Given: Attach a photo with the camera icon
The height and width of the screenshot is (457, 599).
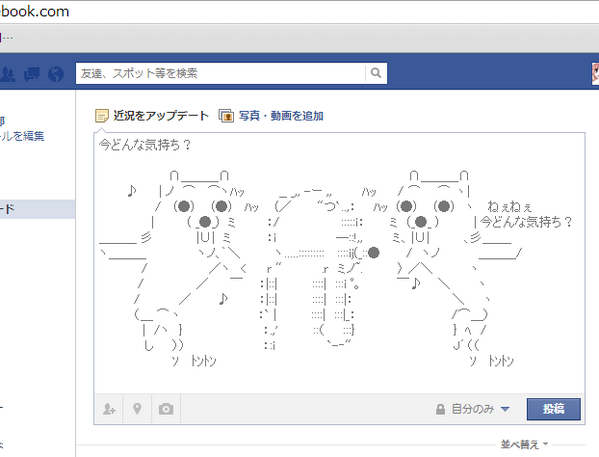Looking at the screenshot, I should (166, 409).
